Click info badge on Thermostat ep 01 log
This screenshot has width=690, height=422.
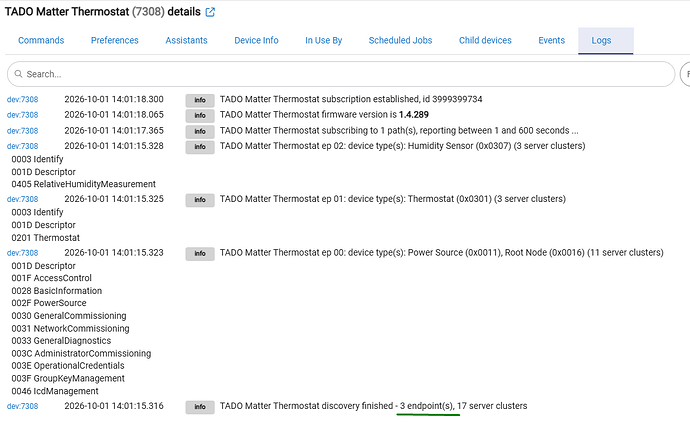click(x=200, y=200)
